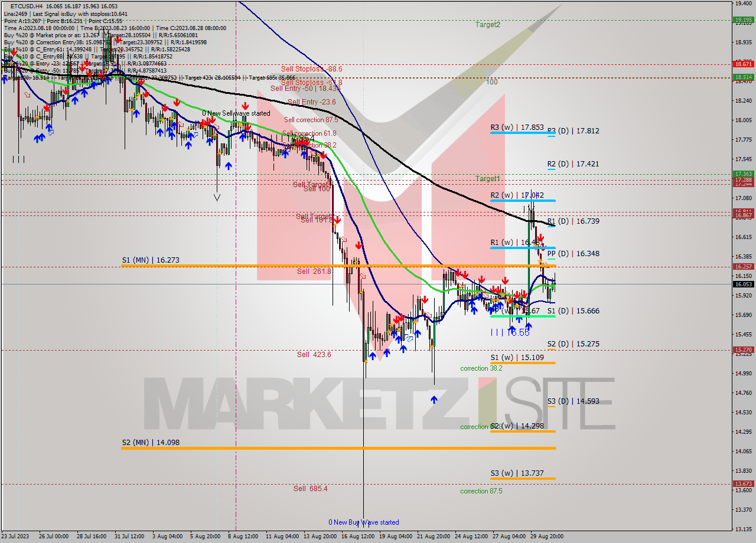Click the 16 Aug 12:00 date label
Viewport: 756px width, 543px height.
tap(357, 537)
